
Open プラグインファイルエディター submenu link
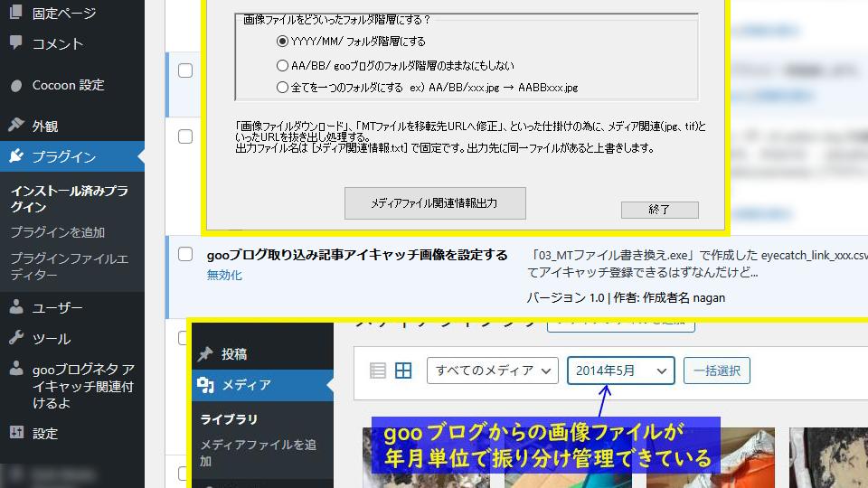click(70, 266)
